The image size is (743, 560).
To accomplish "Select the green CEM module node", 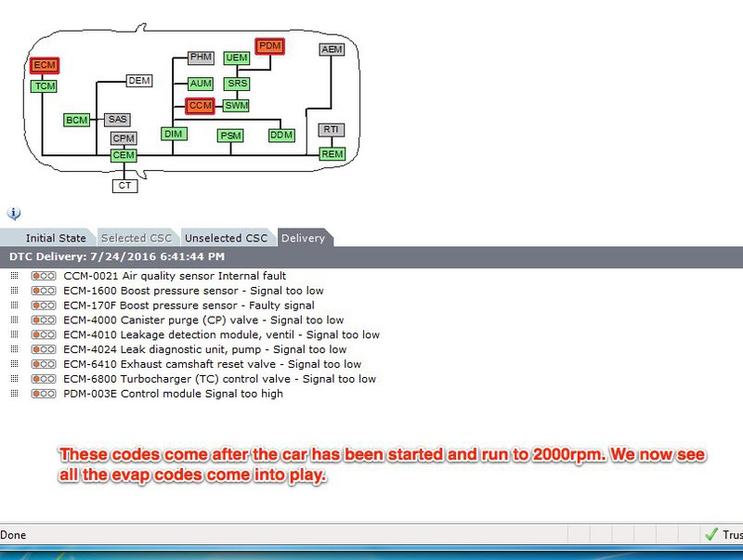I will [124, 155].
